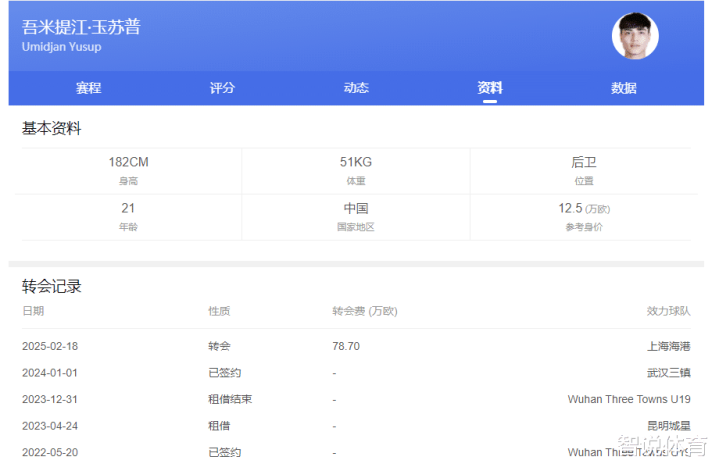Click the weight value 51KG

coord(356,162)
